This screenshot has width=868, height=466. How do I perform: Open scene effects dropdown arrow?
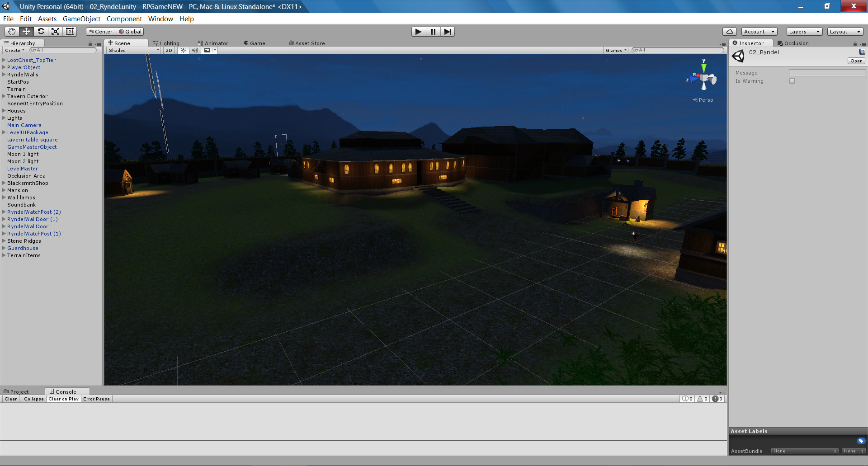coord(215,51)
